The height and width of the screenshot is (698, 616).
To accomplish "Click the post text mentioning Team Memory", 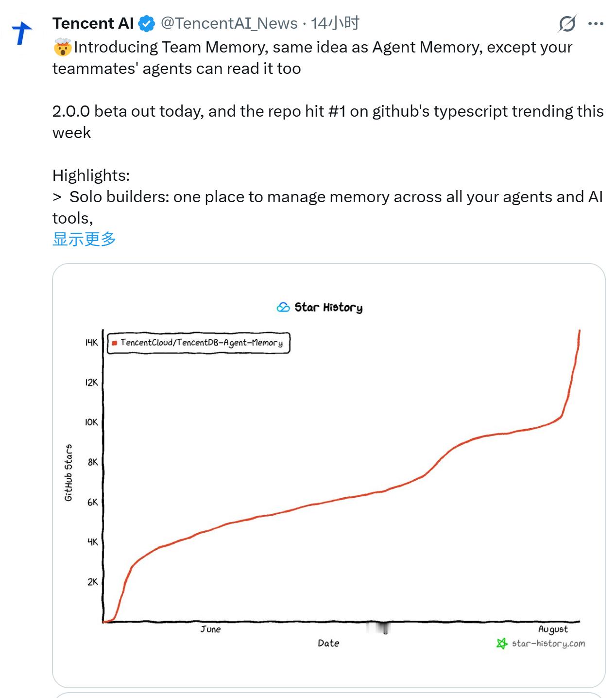I will [x=312, y=58].
